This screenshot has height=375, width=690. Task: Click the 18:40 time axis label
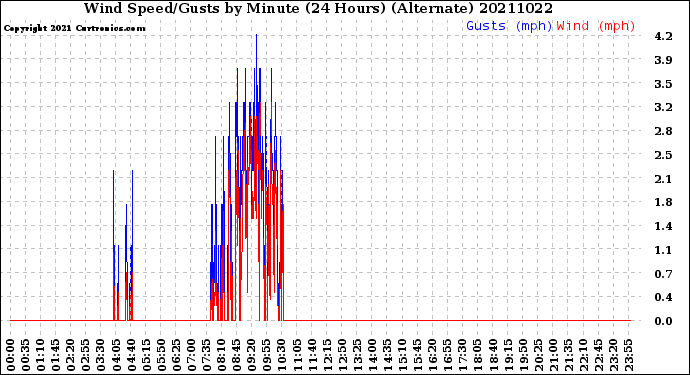point(494,355)
